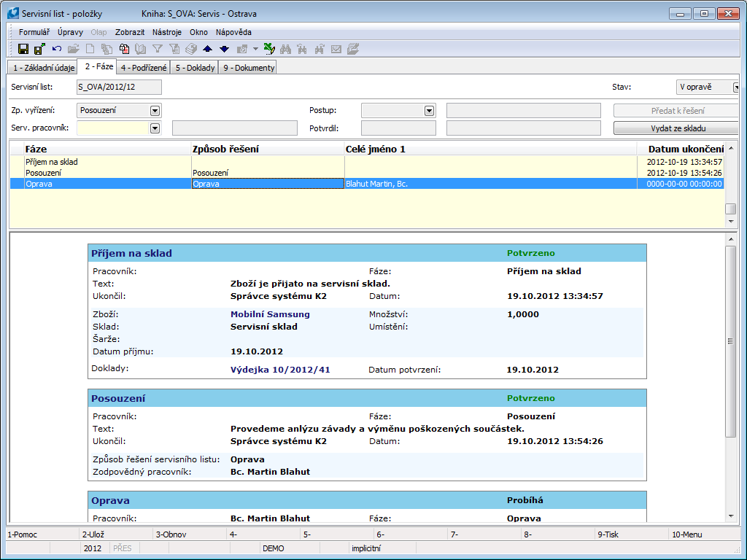Click the green pencil edit icon
The width and height of the screenshot is (747, 560).
pyautogui.click(x=268, y=49)
